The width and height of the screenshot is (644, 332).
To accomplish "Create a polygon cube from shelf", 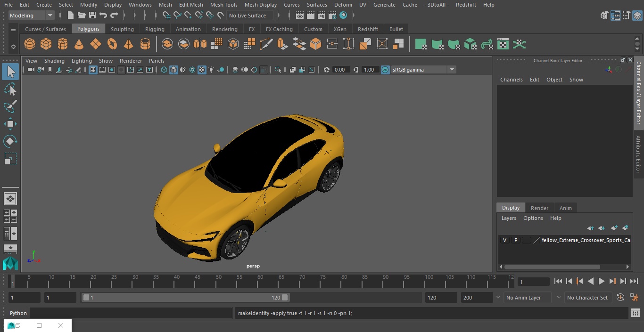I will [x=46, y=44].
